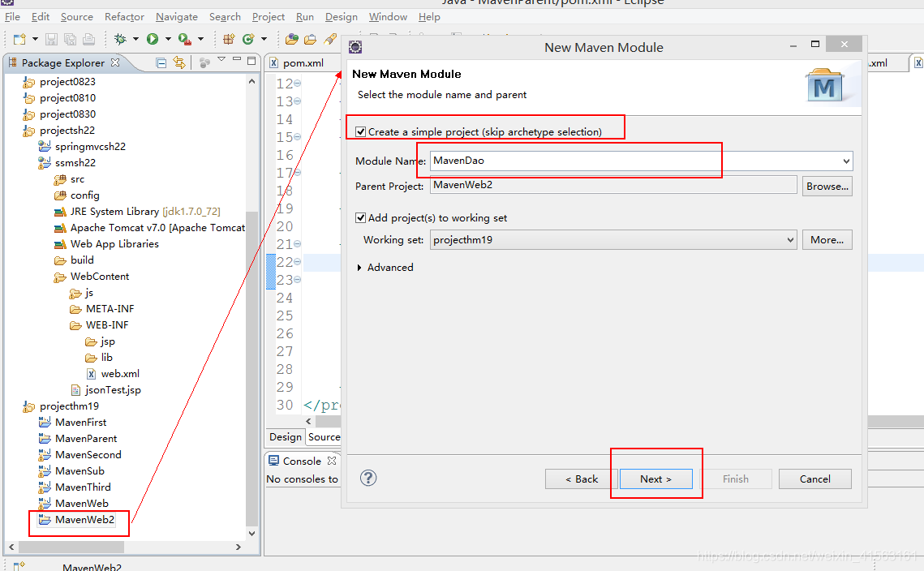Toggle fold marker on line 23
This screenshot has height=571, width=924.
[298, 279]
